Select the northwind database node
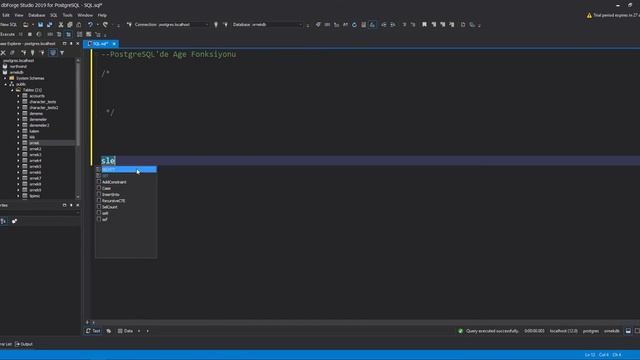 tap(18, 66)
